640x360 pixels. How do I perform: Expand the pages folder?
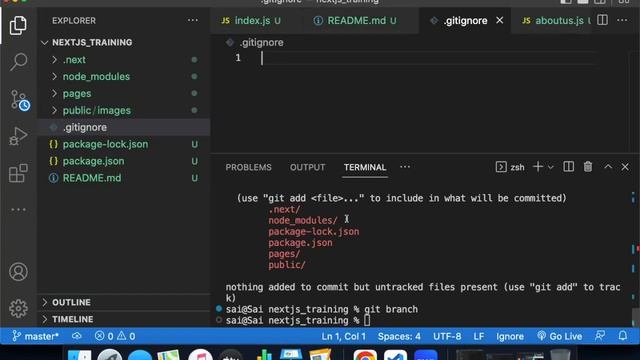(124, 93)
